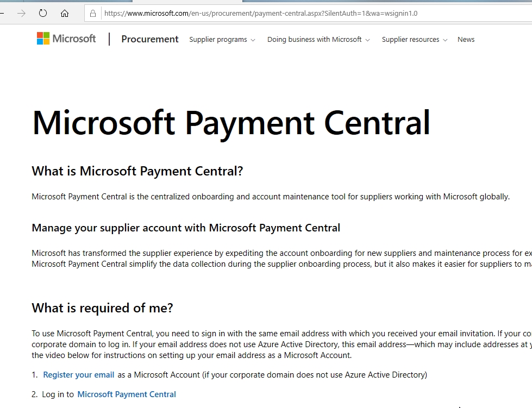The image size is (532, 408).
Task: Click the security lock icon in address bar
Action: 93,13
